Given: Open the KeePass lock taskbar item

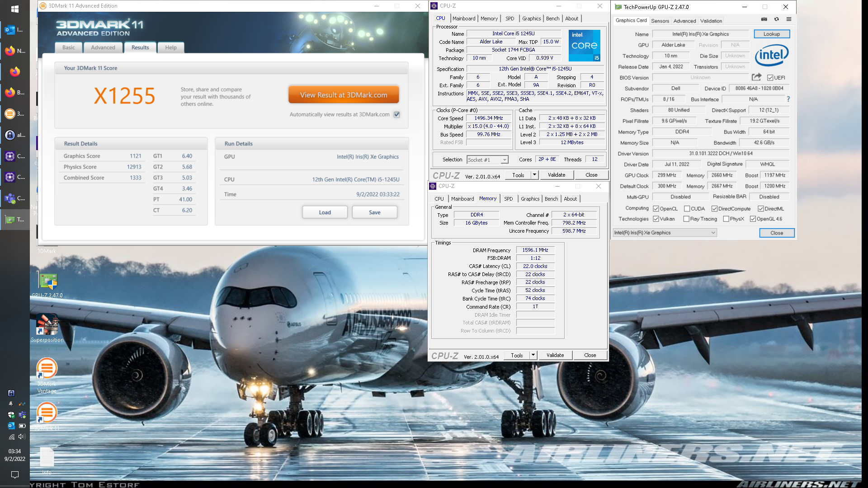Looking at the screenshot, I should click(x=14, y=135).
